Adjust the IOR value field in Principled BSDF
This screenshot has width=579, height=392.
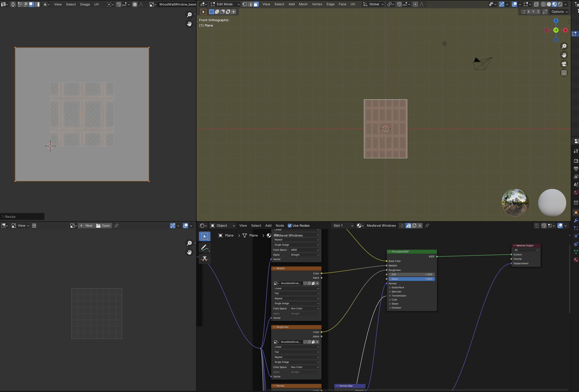click(412, 275)
